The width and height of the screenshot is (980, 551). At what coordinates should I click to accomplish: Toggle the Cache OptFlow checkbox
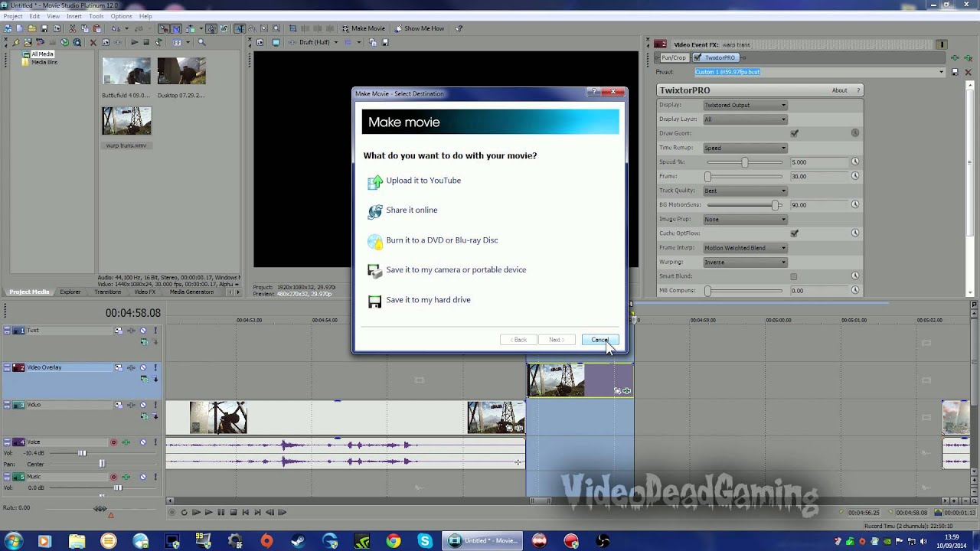click(794, 233)
